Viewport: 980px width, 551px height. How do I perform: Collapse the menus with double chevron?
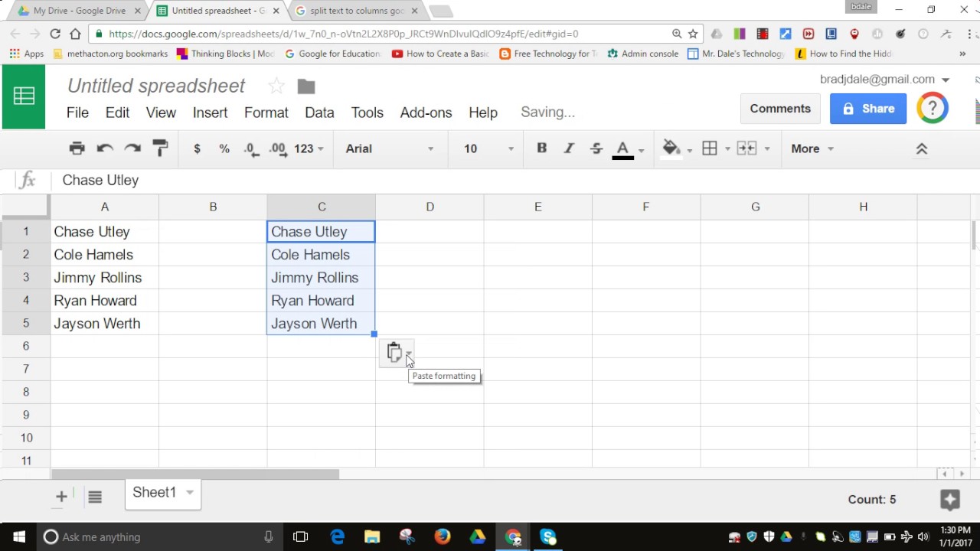(x=922, y=148)
